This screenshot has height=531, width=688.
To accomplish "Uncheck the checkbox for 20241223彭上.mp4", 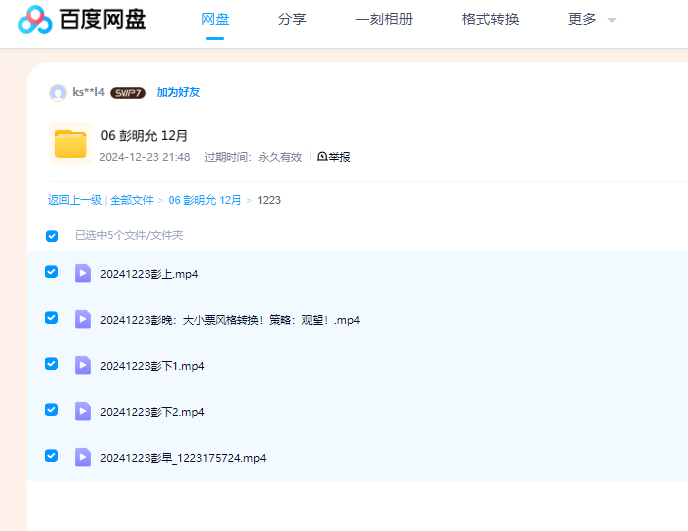I will 51,272.
